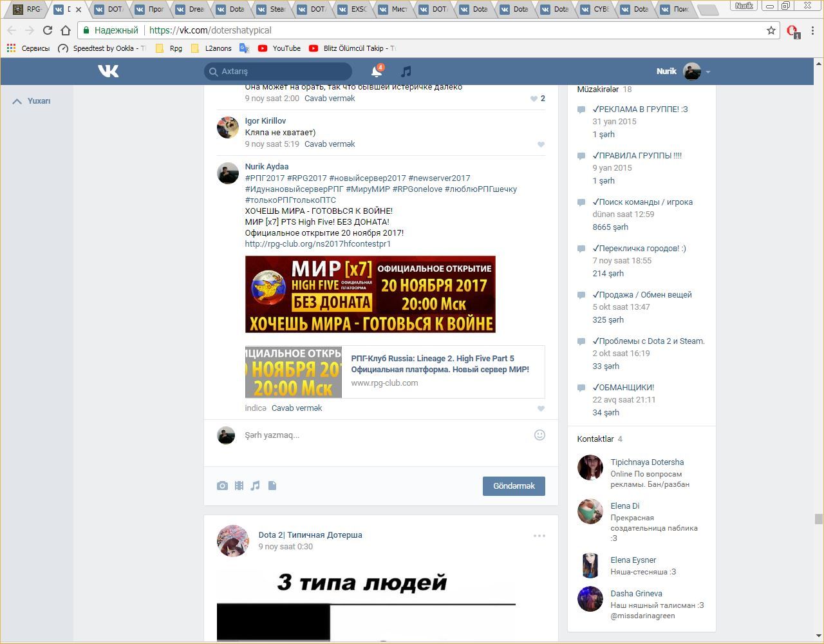
Task: Open the notifications bell
Action: pos(377,71)
